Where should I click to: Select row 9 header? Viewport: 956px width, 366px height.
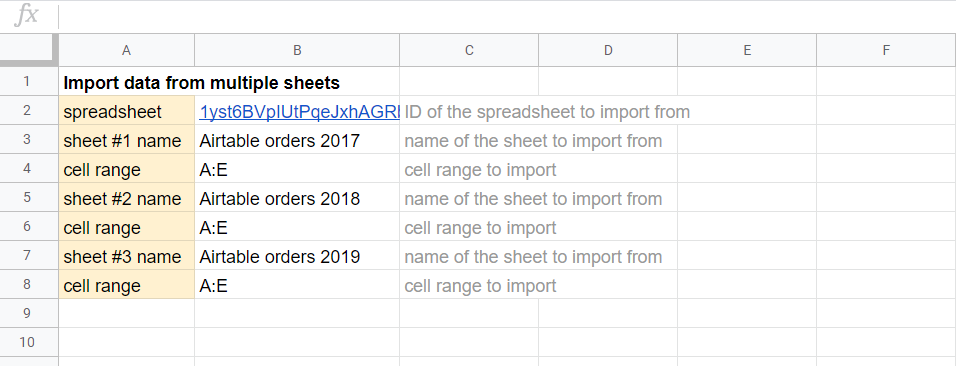pos(29,314)
